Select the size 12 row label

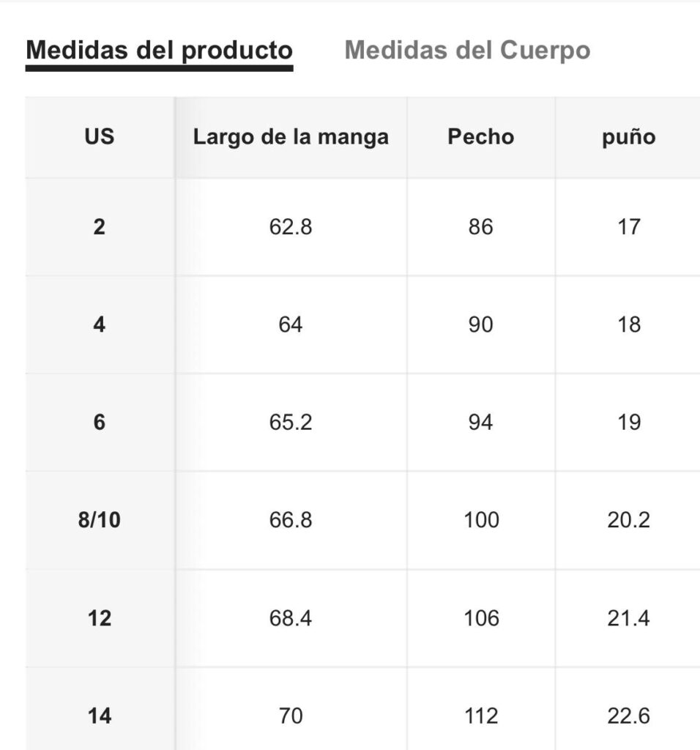(99, 618)
